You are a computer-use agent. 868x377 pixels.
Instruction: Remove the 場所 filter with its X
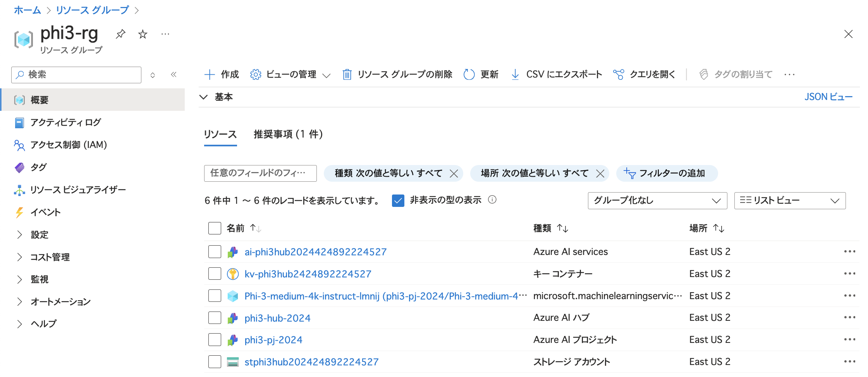[x=600, y=173]
